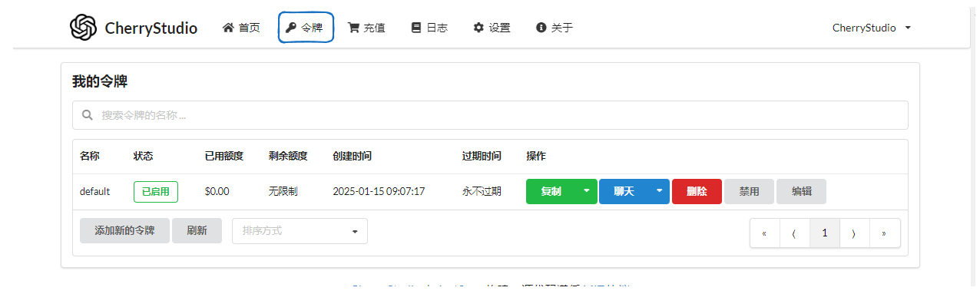The image size is (980, 294).
Task: Go to next page with ⟩ icon
Action: click(854, 233)
